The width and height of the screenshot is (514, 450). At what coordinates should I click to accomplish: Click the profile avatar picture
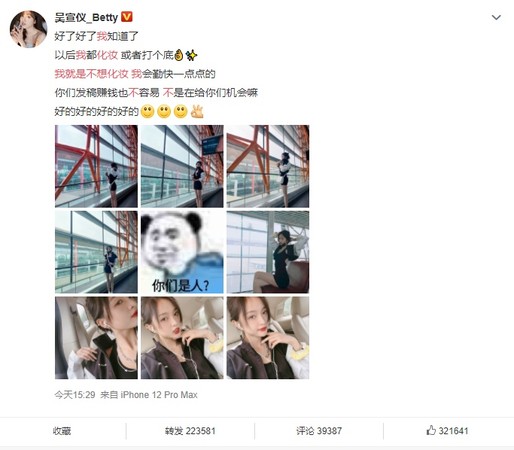click(29, 29)
